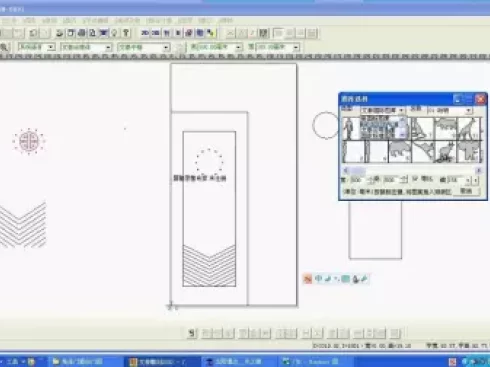Click the light bulb toolbar icon
This screenshot has width=490, height=367.
pyautogui.click(x=114, y=33)
